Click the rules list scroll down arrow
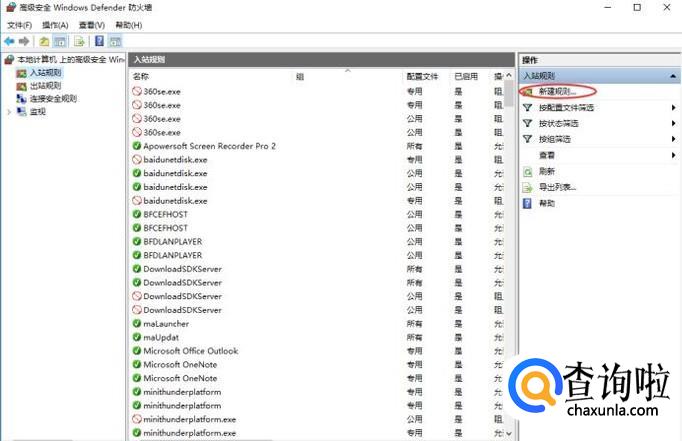The image size is (682, 441). (509, 433)
